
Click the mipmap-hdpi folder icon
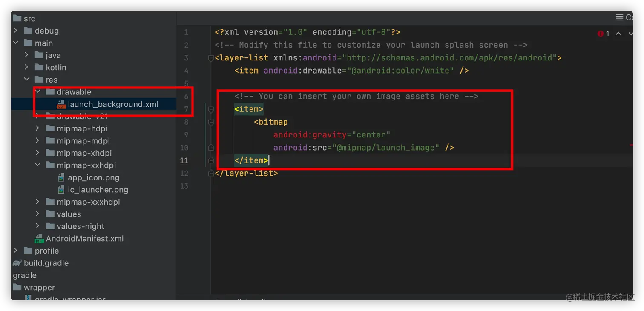(x=50, y=128)
